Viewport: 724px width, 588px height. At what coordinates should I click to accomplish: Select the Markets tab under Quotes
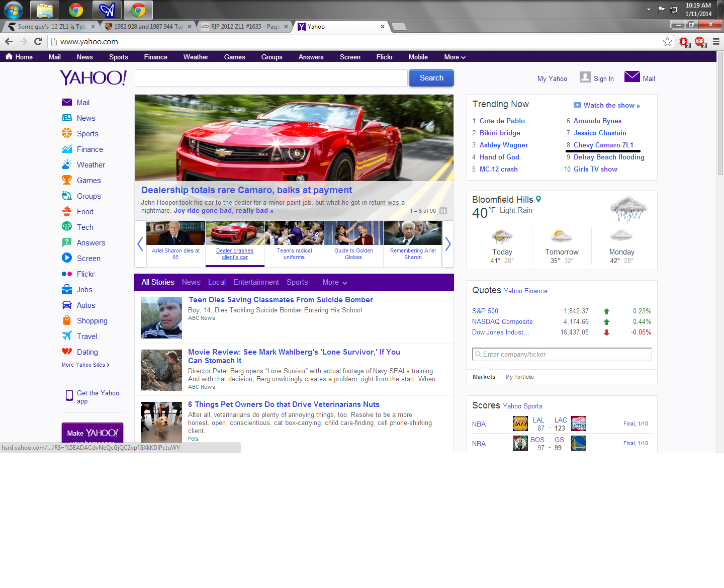tap(484, 377)
